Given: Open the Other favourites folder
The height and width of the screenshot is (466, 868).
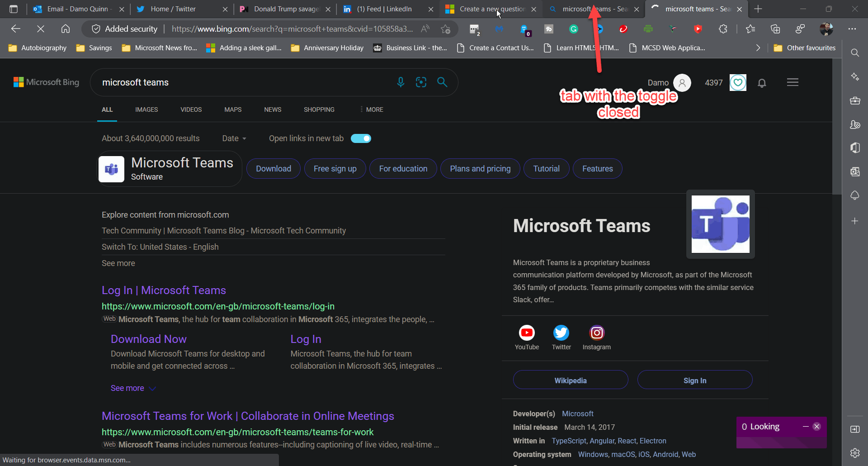Looking at the screenshot, I should (805, 48).
